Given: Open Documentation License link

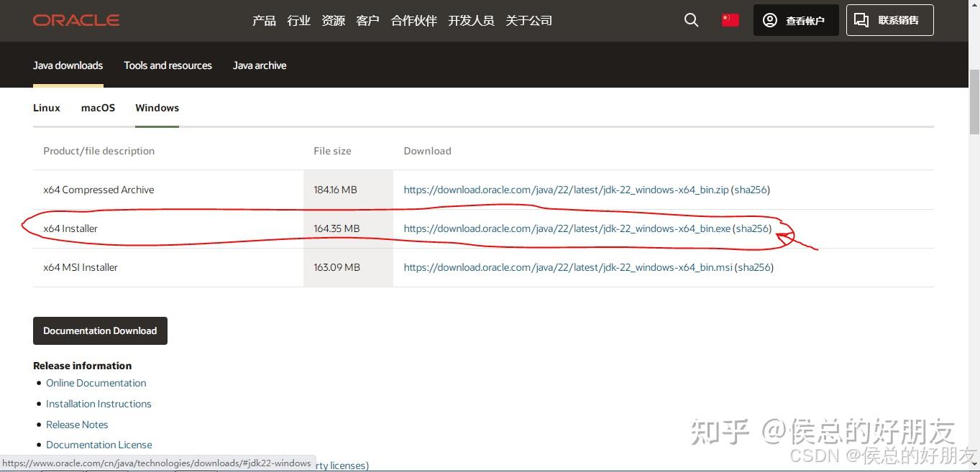Looking at the screenshot, I should (x=99, y=445).
